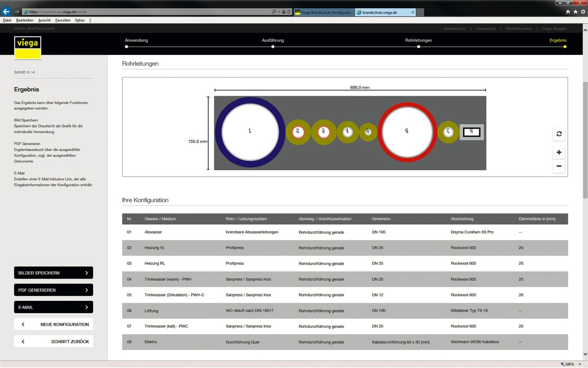Image resolution: width=588 pixels, height=368 pixels.
Task: Open the Datenschutz link
Action: point(455,28)
